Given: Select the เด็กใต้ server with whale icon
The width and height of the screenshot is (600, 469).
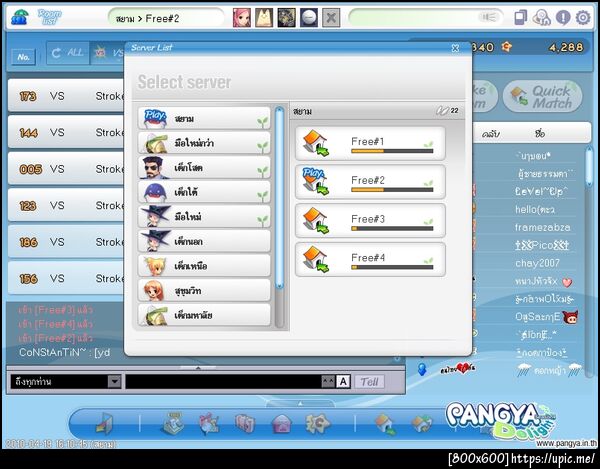Looking at the screenshot, I should point(204,192).
